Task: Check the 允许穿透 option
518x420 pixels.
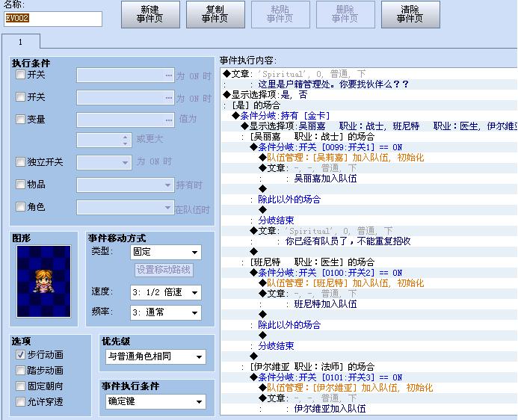Action: 20,401
